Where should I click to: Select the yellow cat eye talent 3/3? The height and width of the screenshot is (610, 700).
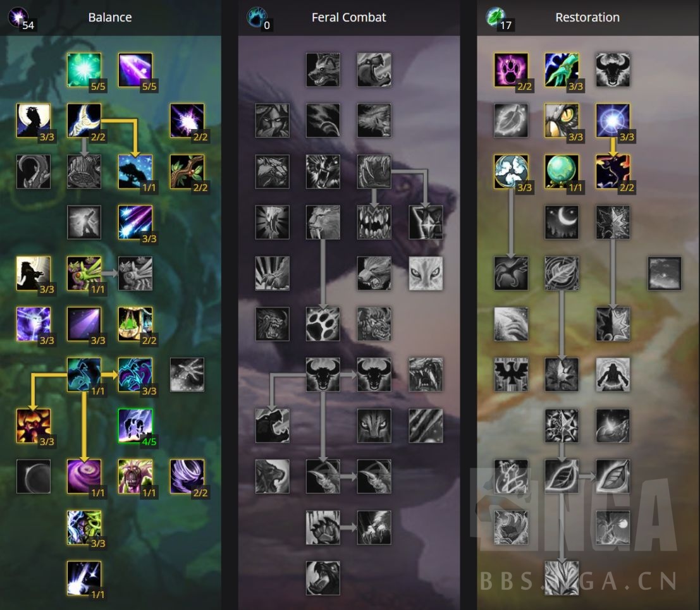(562, 121)
